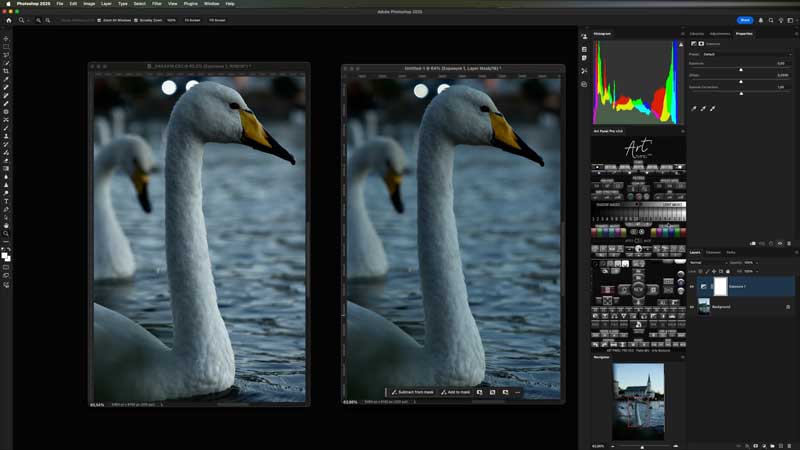
Task: Open the Preset dropdown in Properties
Action: click(740, 54)
